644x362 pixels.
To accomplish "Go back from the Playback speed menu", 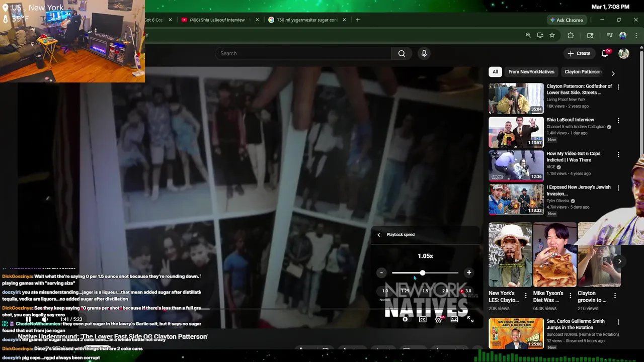I will 379,235.
